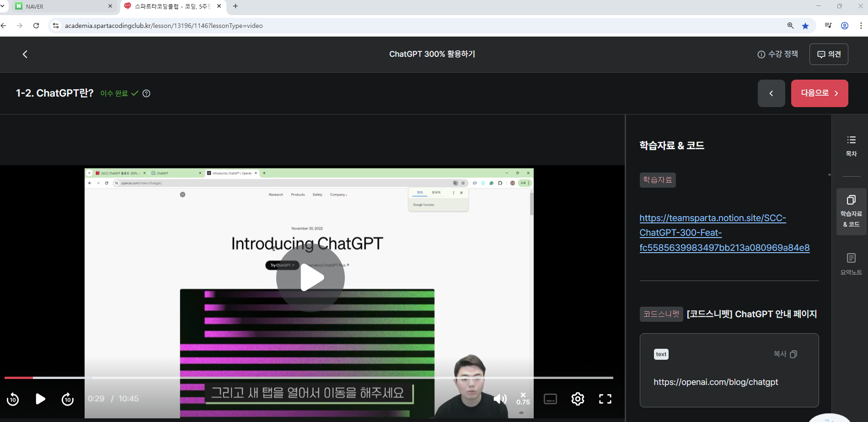View site information icon in address bar
Image resolution: width=868 pixels, height=422 pixels.
point(56,26)
